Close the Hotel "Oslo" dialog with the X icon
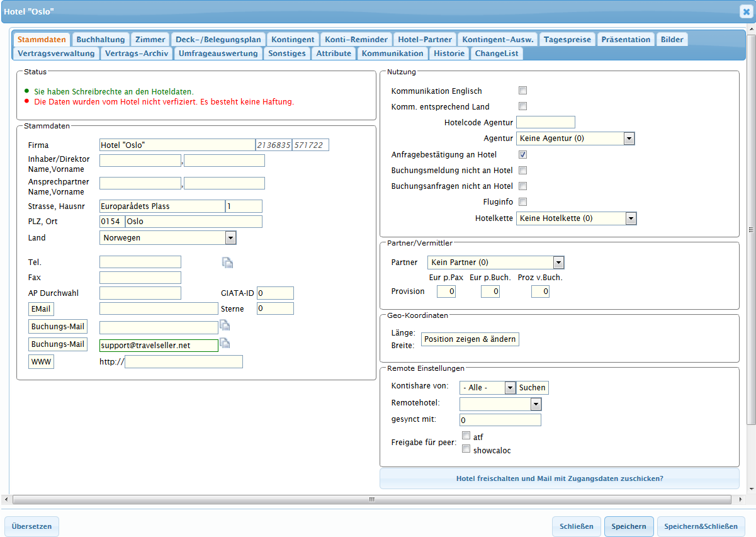The image size is (756, 537). pyautogui.click(x=745, y=11)
